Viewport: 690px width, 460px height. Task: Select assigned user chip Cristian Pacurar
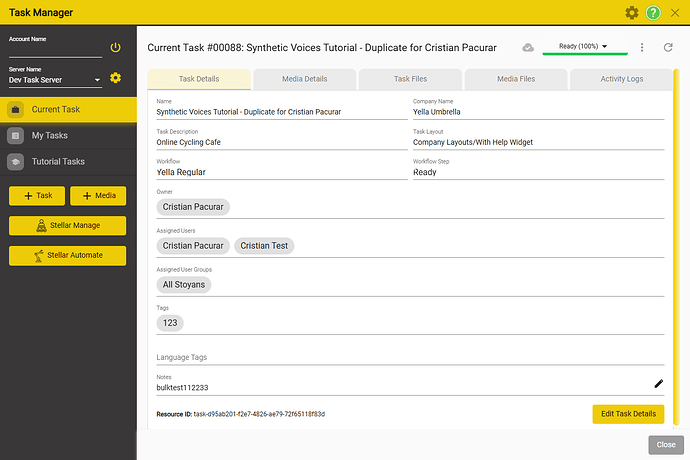point(193,246)
